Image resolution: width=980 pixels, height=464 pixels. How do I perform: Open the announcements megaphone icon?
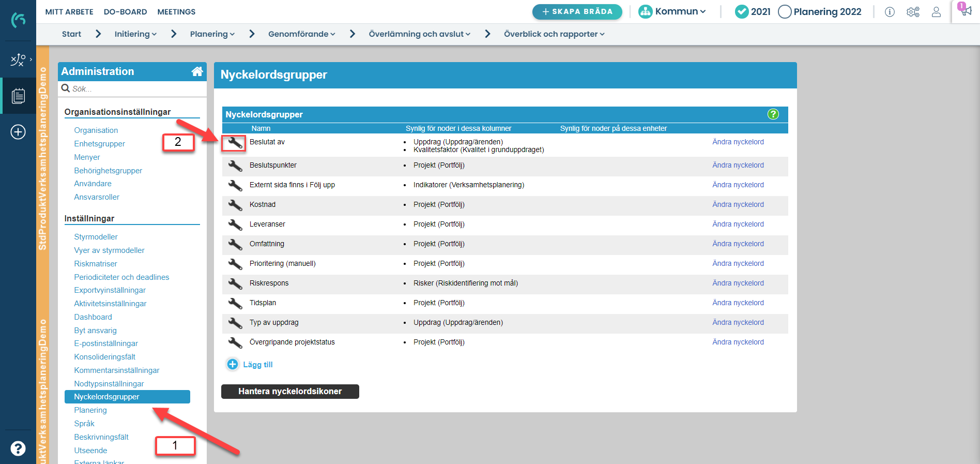(x=965, y=10)
